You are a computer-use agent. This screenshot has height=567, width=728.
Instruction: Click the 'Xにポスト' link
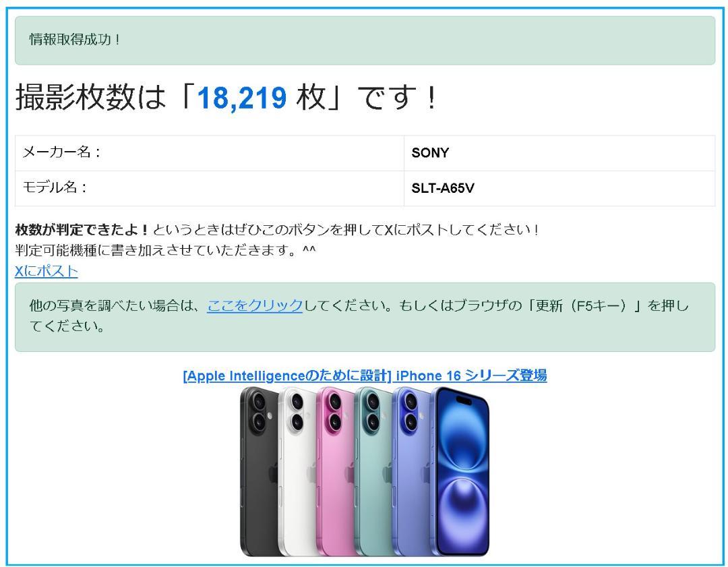47,271
